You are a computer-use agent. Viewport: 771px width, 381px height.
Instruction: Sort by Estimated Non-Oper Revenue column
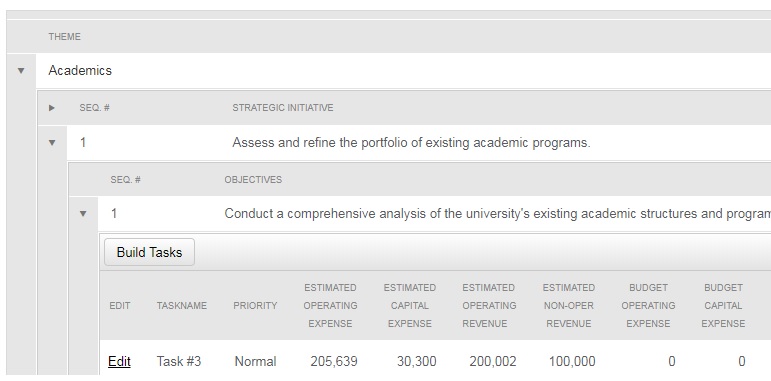569,306
